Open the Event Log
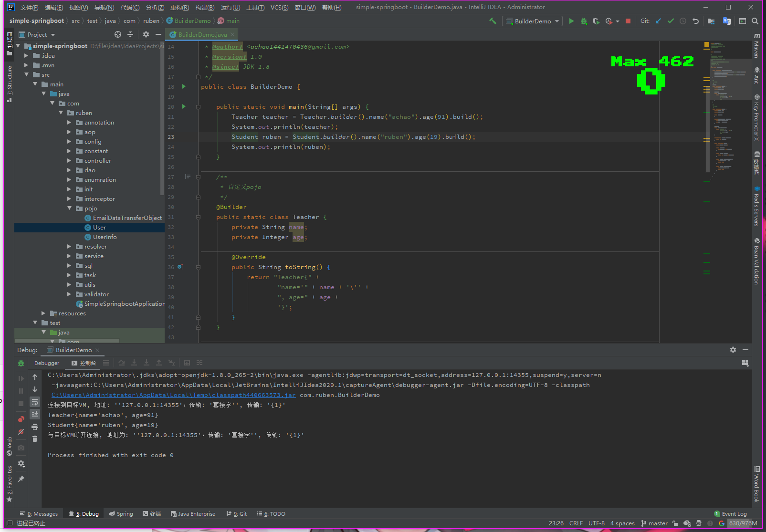 point(734,514)
